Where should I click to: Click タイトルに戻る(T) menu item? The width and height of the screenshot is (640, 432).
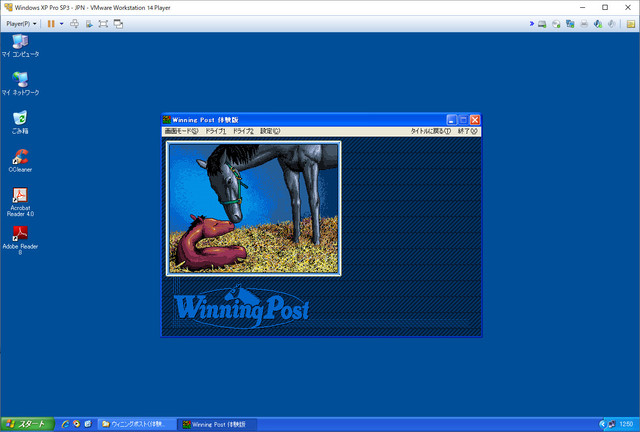point(431,131)
